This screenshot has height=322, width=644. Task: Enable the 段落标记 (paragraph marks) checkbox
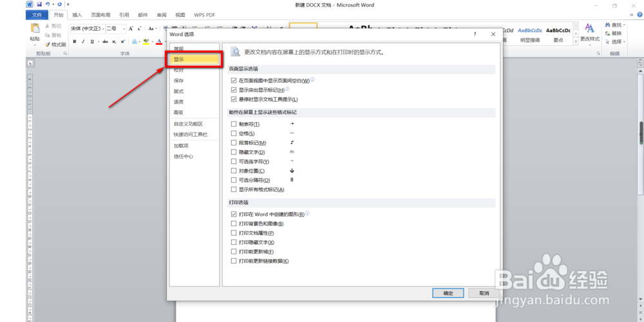point(234,143)
